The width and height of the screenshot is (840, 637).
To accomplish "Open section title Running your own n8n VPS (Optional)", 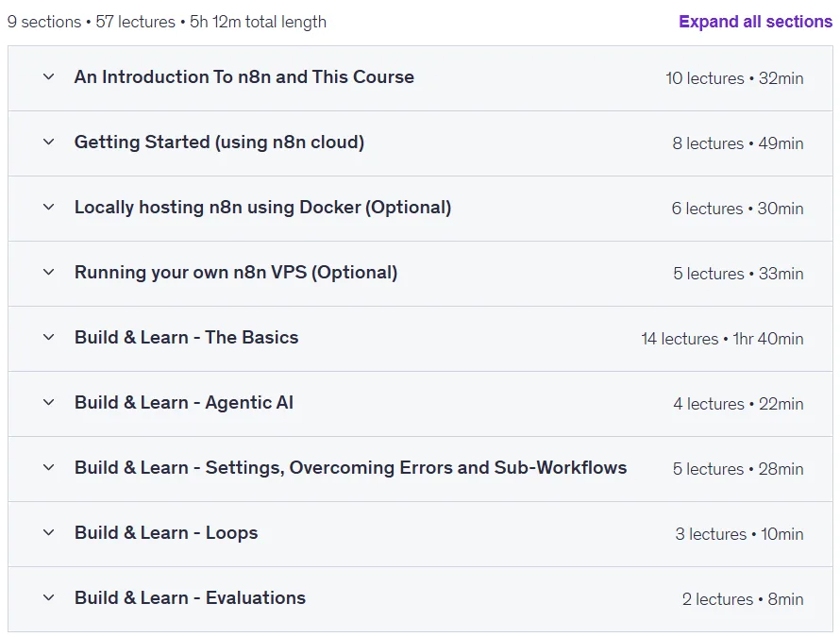I will click(x=236, y=272).
